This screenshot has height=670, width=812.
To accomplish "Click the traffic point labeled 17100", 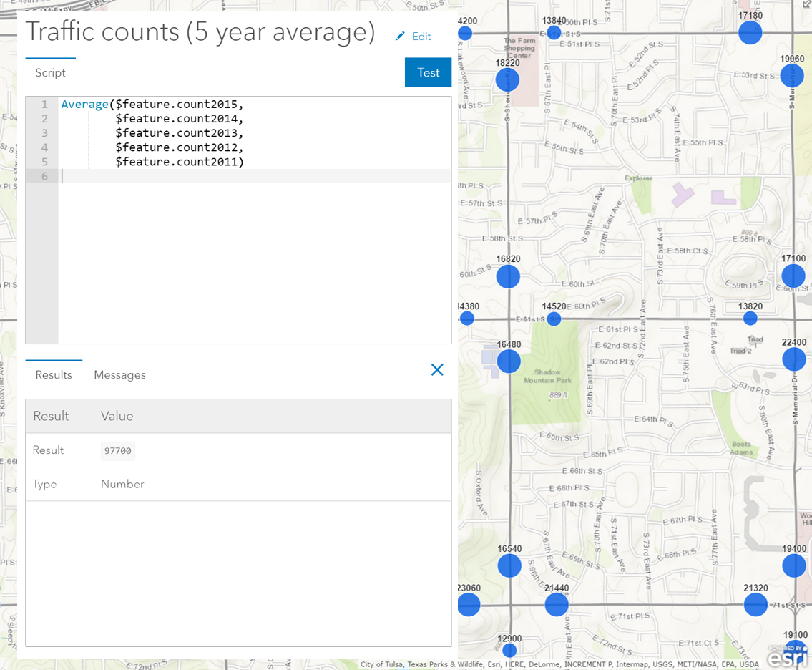I will pyautogui.click(x=793, y=276).
